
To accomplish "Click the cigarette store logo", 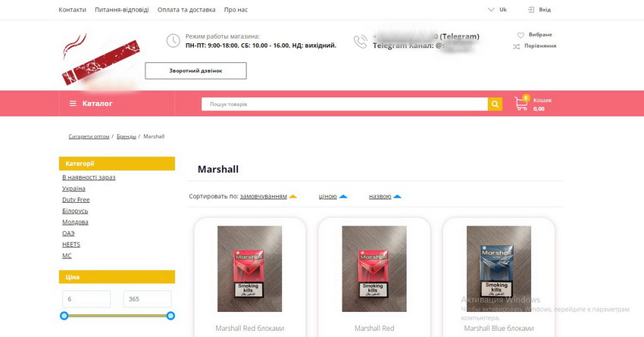I will [101, 60].
